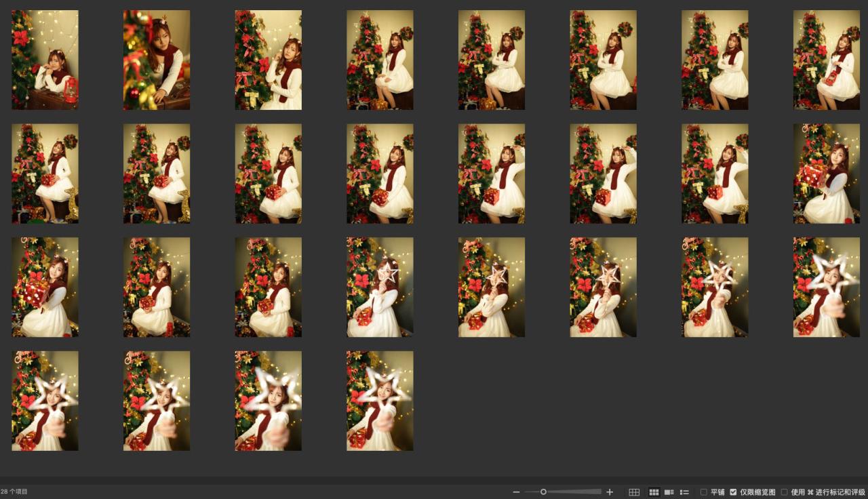
Task: Select the third thumbnail in the first row
Action: point(268,60)
